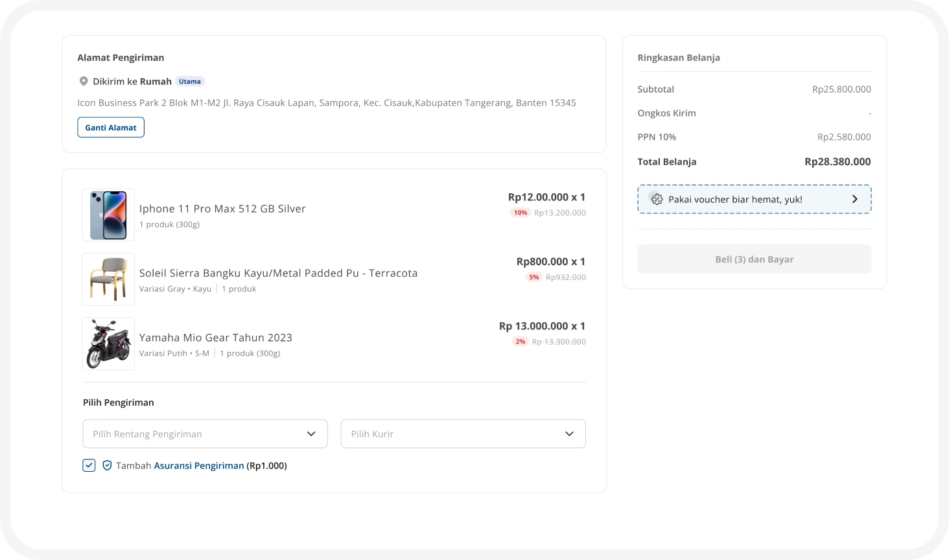Click the 2% discount badge on Yamaha

[x=520, y=342]
